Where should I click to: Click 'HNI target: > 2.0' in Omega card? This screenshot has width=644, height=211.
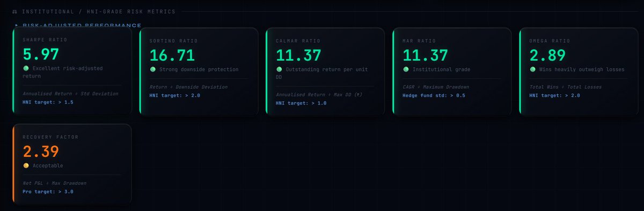554,95
